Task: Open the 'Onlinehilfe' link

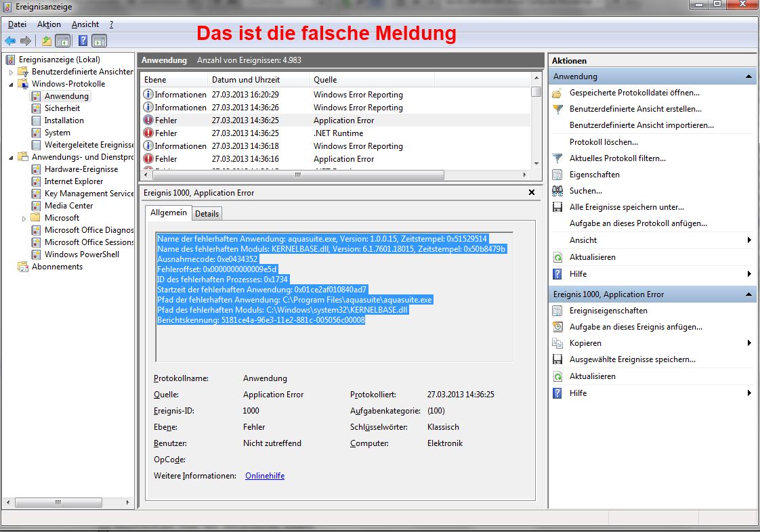Action: [x=264, y=476]
